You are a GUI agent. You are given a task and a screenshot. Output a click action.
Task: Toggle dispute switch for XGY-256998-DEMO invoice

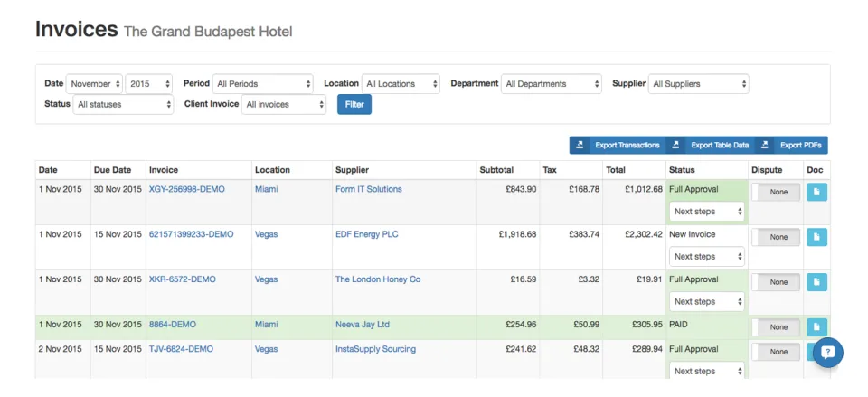coord(776,192)
